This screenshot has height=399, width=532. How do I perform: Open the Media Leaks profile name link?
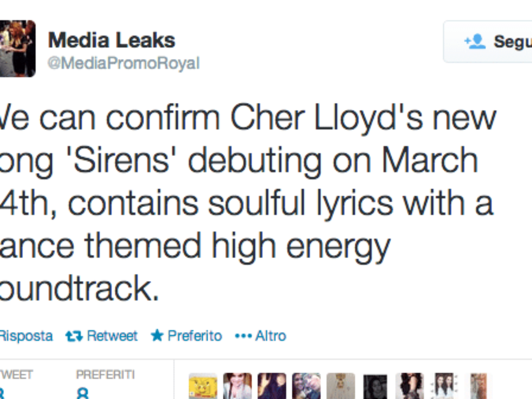[x=112, y=40]
